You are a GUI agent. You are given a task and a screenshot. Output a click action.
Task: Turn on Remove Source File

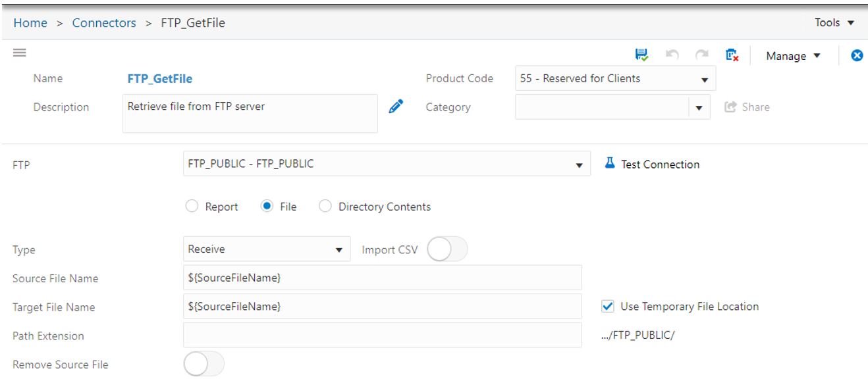[x=204, y=363]
